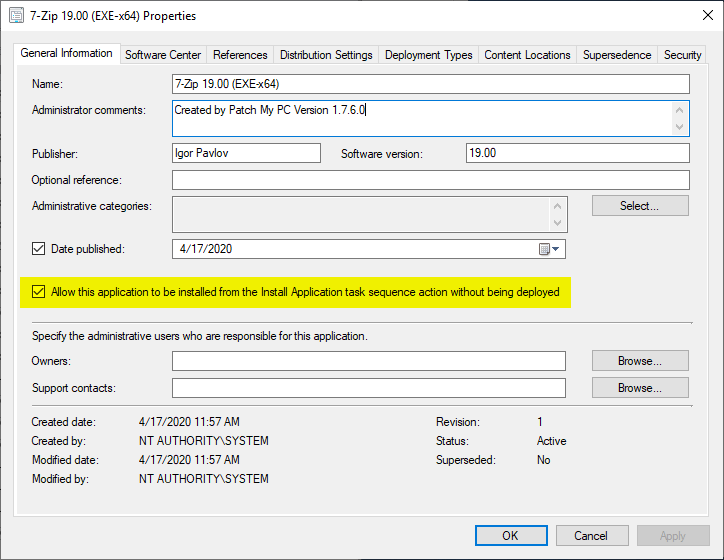
Task: Open the Distribution Settings tab
Action: click(326, 55)
